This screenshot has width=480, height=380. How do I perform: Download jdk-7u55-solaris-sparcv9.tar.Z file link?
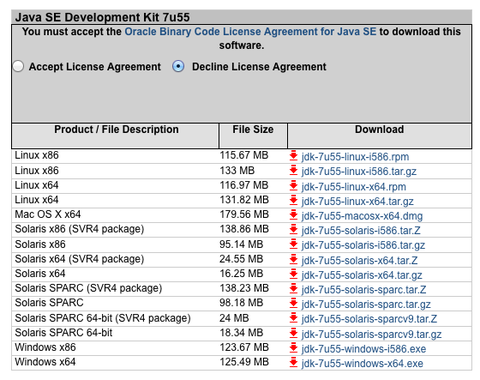[x=369, y=319]
